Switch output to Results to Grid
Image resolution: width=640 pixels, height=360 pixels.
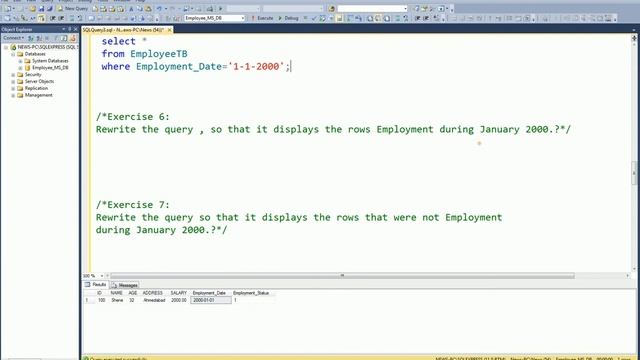(378, 18)
